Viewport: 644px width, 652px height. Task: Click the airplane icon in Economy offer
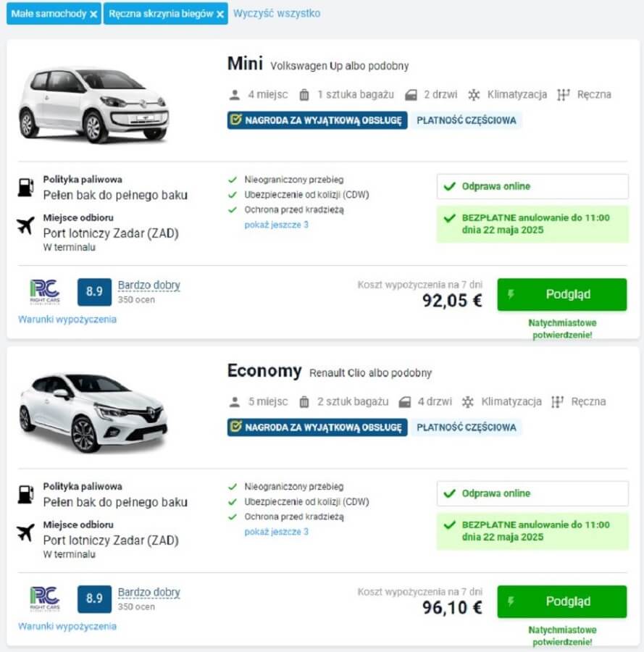25,532
